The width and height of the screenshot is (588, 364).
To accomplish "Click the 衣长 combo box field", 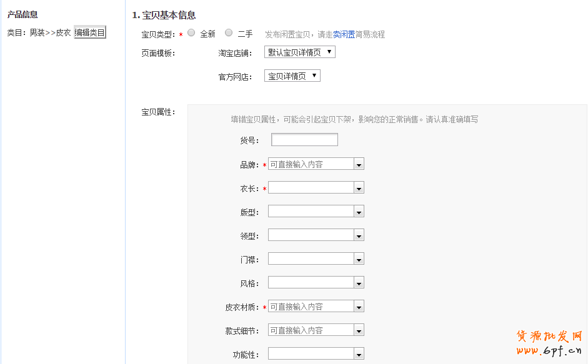I will click(311, 188).
